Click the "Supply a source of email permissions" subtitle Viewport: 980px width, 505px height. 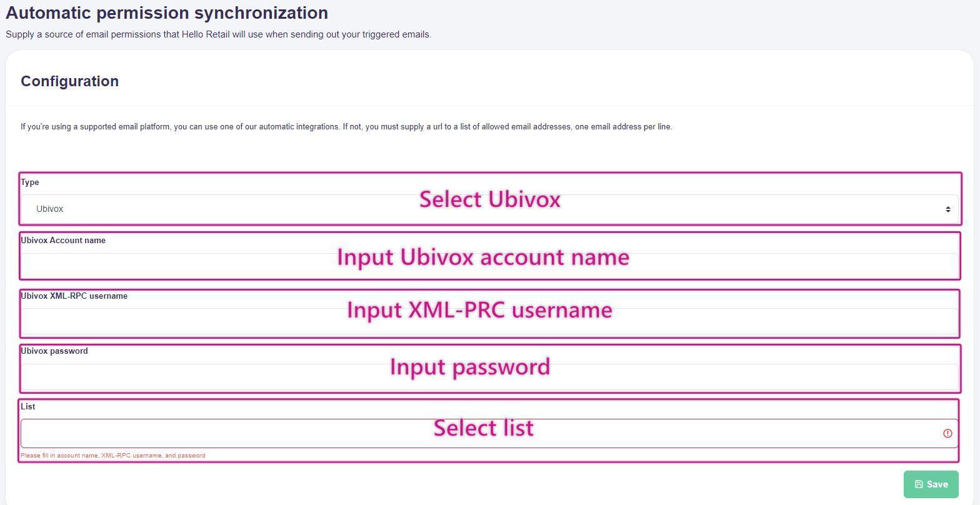point(218,34)
